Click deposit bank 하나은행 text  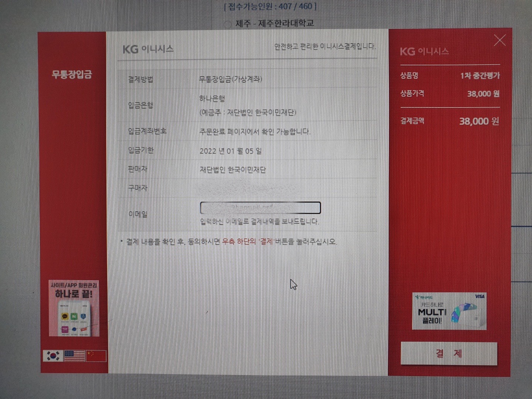pos(212,98)
